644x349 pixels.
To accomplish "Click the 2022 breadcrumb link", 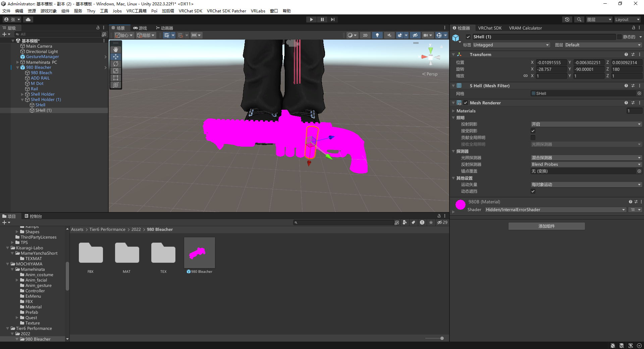I will coord(136,230).
